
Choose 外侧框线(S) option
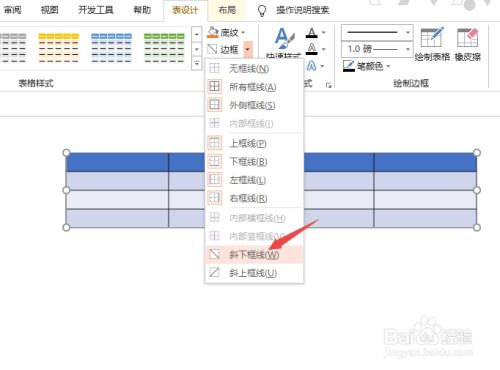[x=254, y=105]
